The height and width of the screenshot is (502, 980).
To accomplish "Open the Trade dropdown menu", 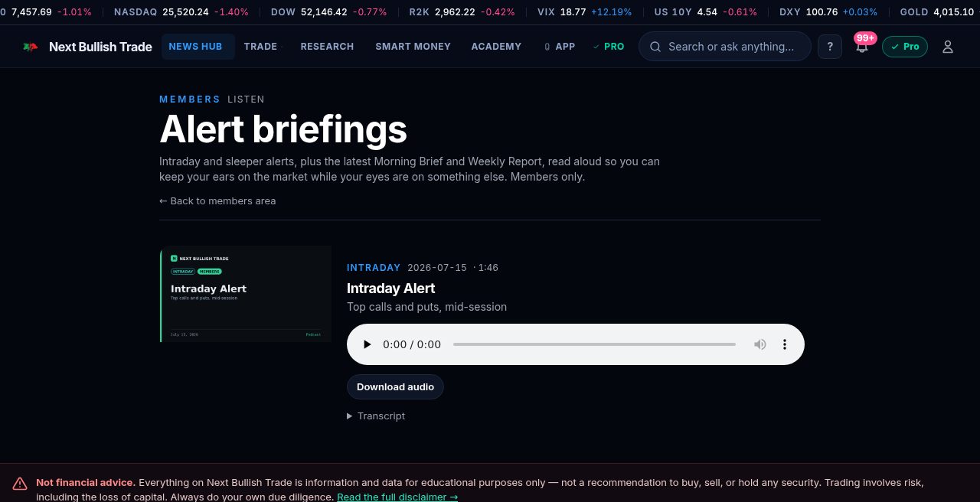I will (x=263, y=47).
